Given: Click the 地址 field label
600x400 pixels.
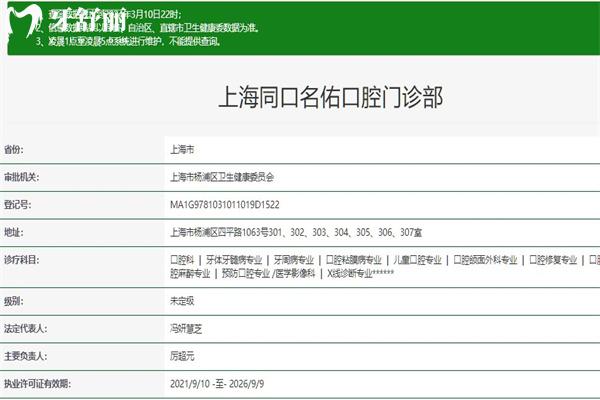Looking at the screenshot, I should tap(13, 232).
